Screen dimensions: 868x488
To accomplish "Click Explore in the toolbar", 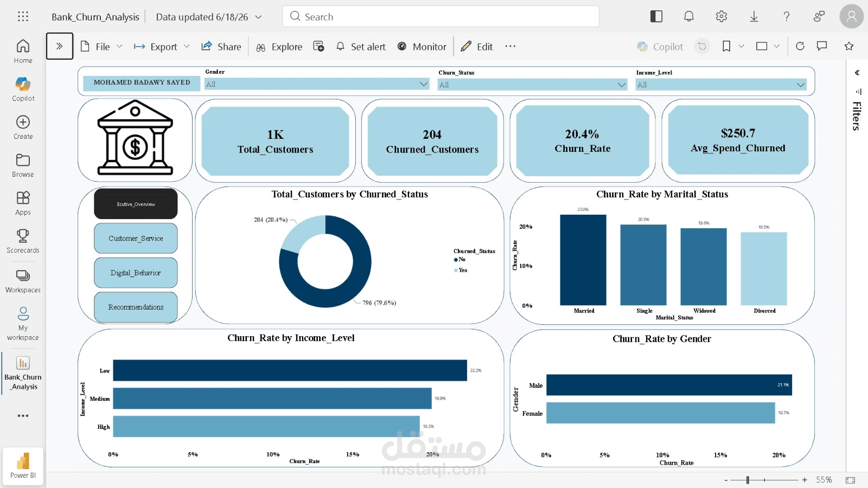I will tap(279, 47).
